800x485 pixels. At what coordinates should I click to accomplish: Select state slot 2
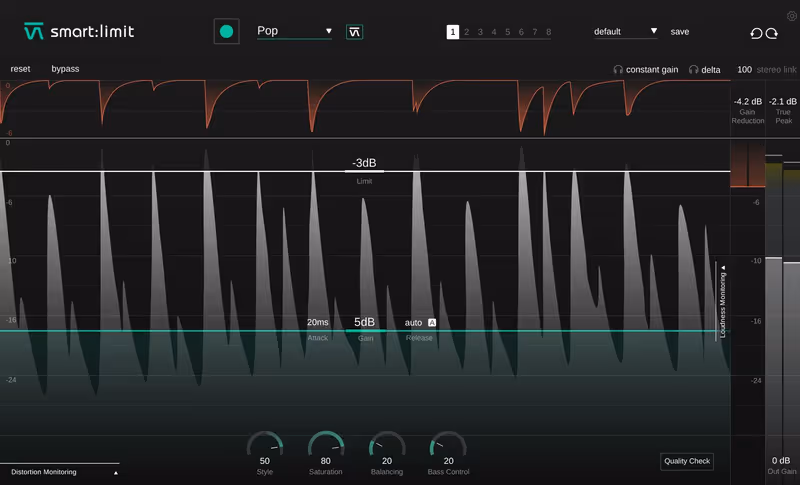[466, 32]
